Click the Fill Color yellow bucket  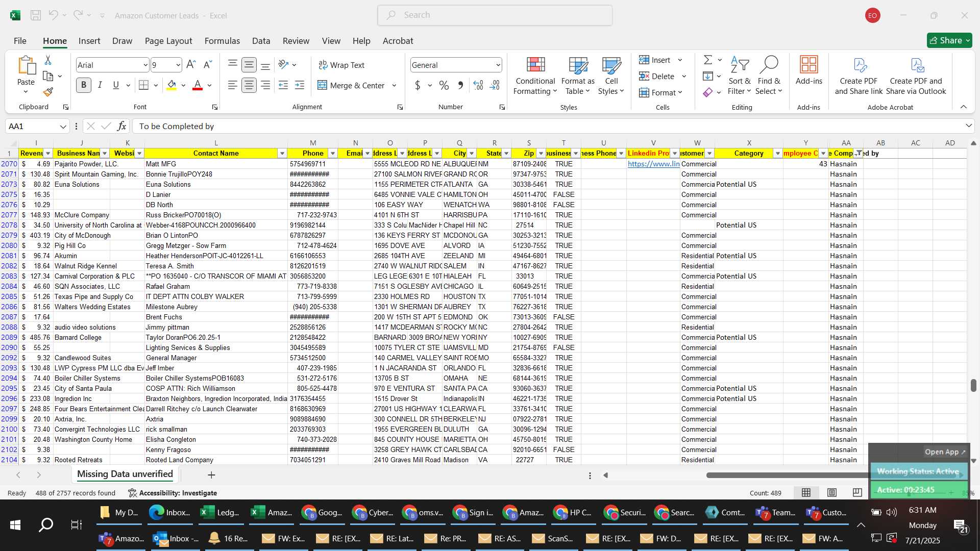171,85
